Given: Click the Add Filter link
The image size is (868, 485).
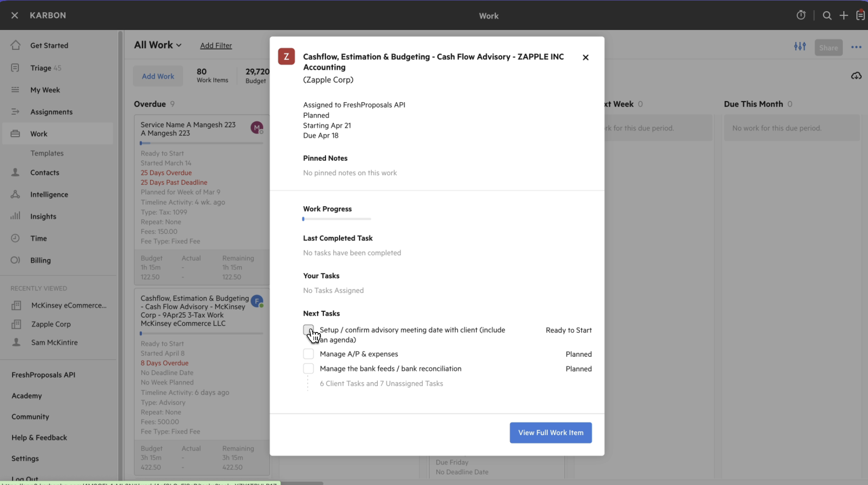Looking at the screenshot, I should tap(216, 45).
